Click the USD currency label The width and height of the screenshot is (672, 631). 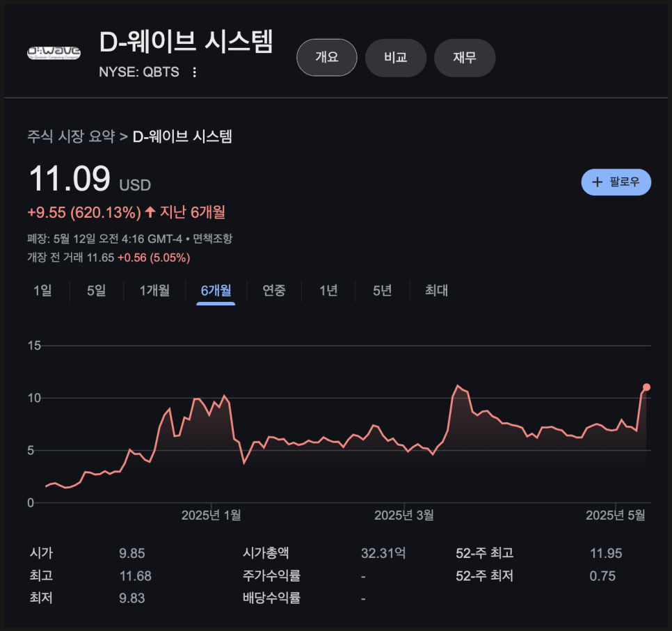135,185
